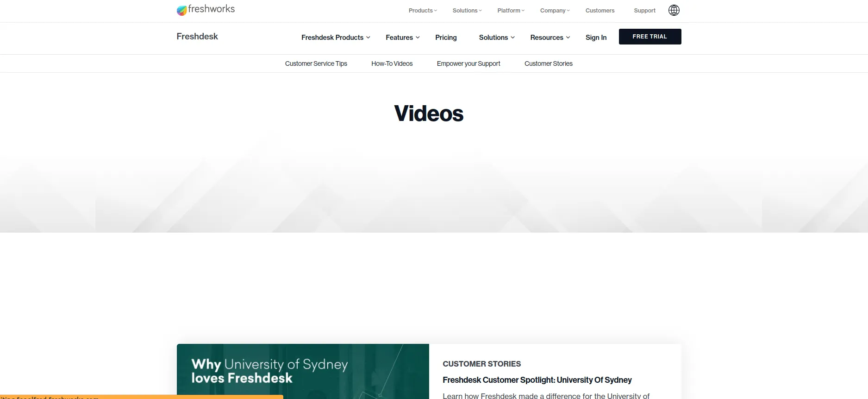Start a free trial

(650, 37)
